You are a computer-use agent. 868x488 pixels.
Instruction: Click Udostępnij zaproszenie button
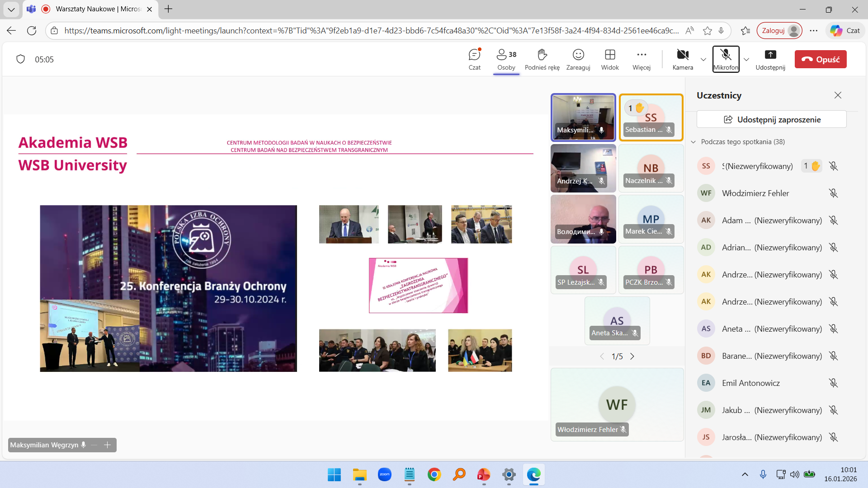click(x=771, y=120)
